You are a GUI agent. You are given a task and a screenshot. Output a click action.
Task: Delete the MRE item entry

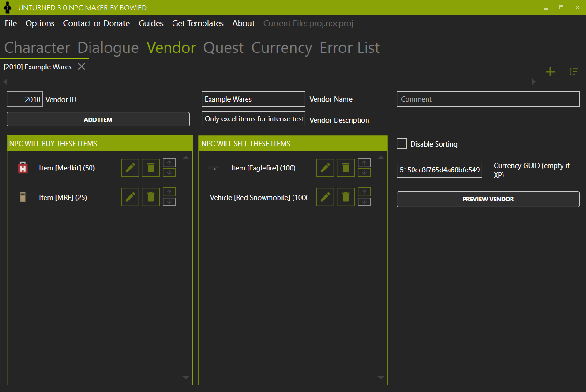[150, 197]
